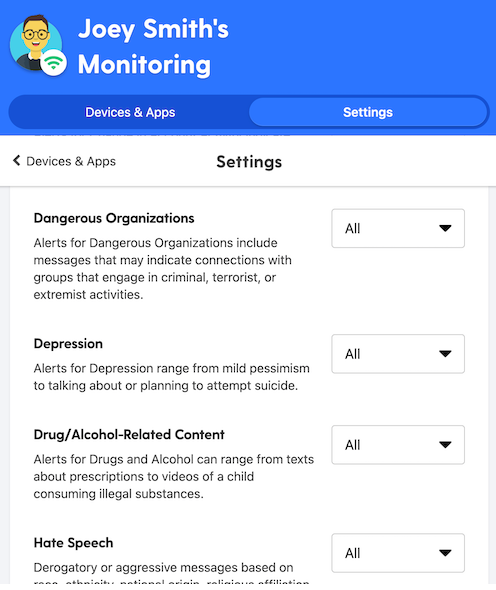Select the Settings tab
Screen dimensions: 496x590
coord(368,112)
